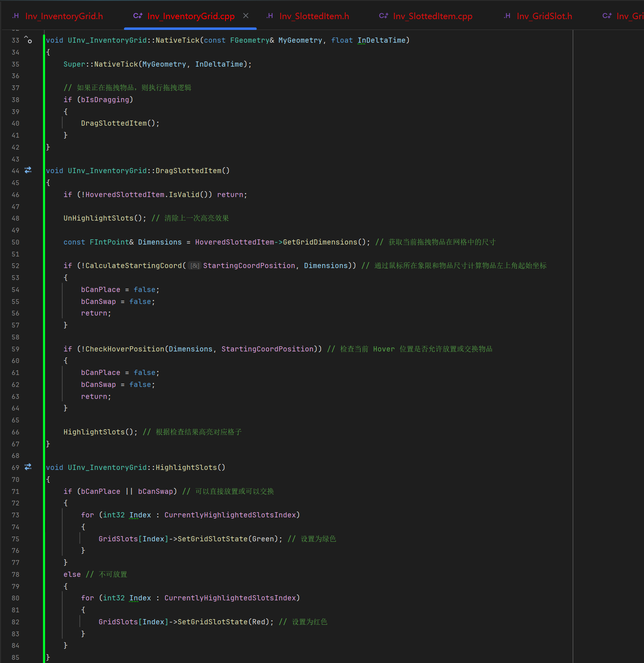Click the UnHighlightSlots() call
Screen dimensions: 644x663
(103, 218)
